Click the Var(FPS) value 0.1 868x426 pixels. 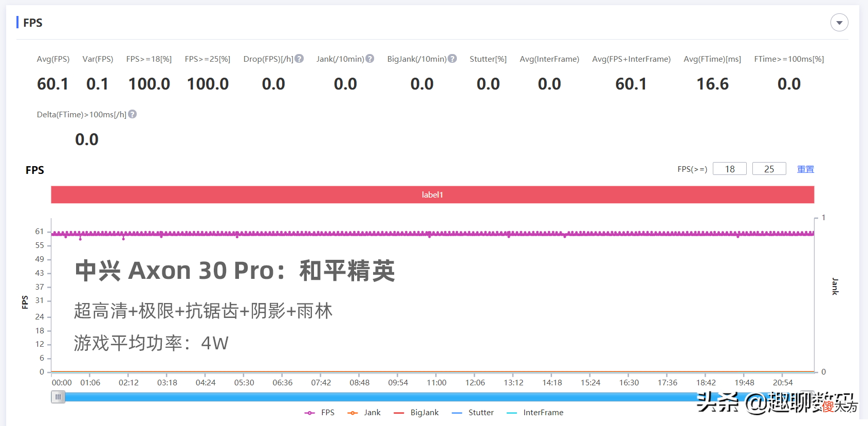[98, 84]
